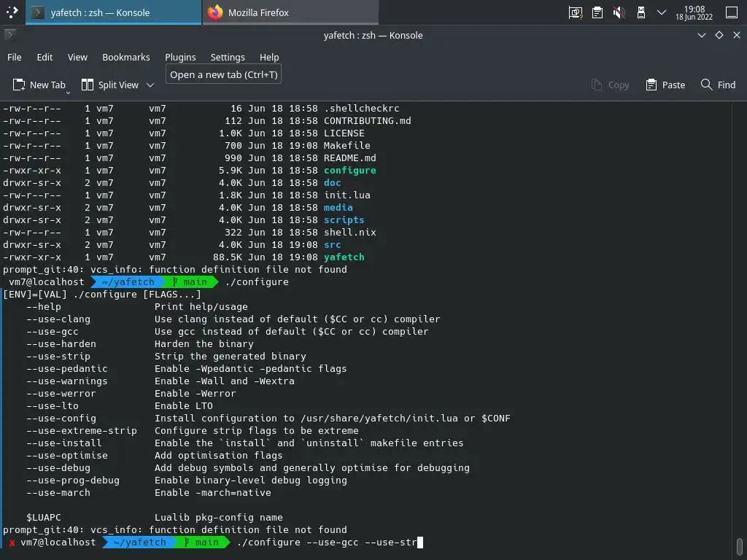The image size is (747, 560).
Task: Open the View menu
Action: [77, 57]
